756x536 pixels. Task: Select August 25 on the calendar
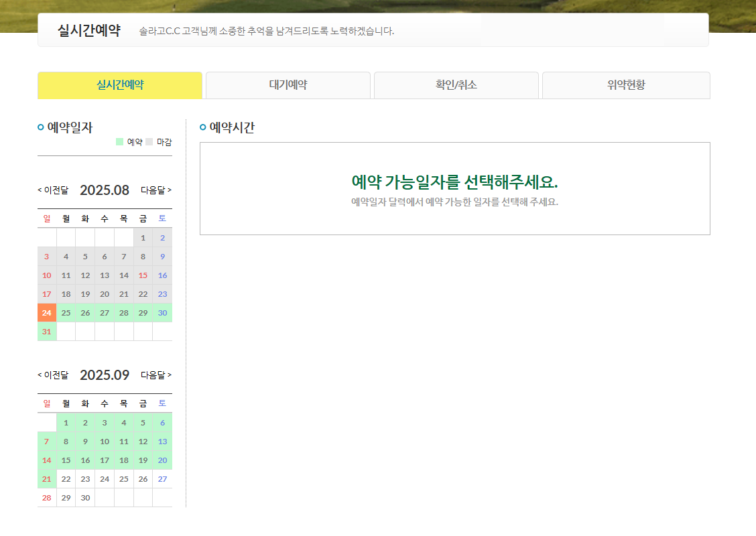pos(66,312)
